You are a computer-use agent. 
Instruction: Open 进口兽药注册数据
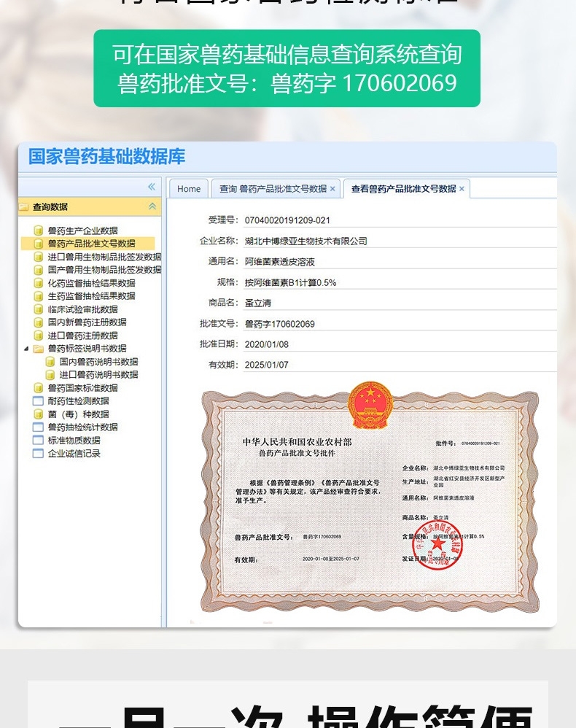coord(82,336)
